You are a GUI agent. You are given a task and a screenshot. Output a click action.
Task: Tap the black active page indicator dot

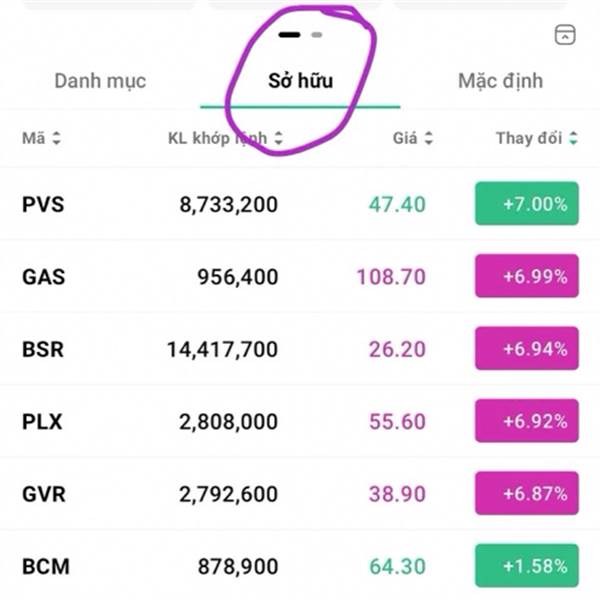pyautogui.click(x=290, y=34)
